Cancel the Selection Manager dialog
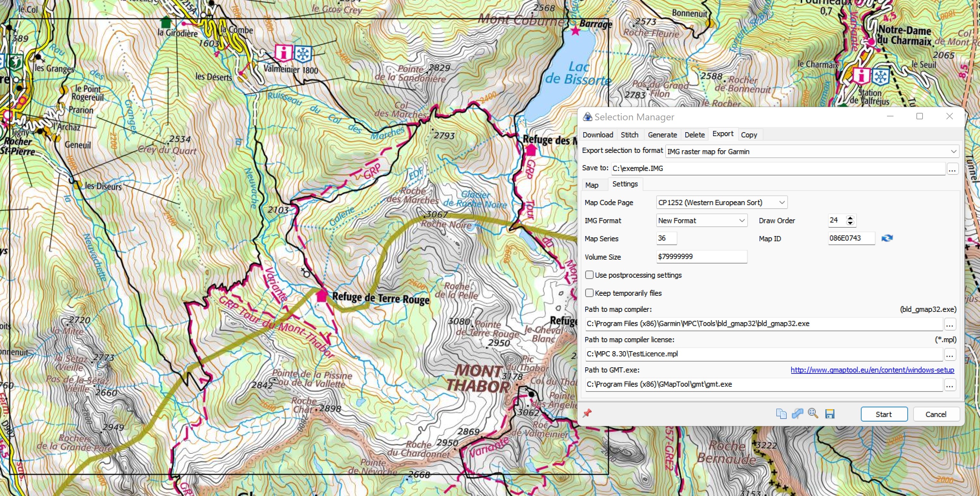Viewport: 980px width, 496px height. (936, 414)
